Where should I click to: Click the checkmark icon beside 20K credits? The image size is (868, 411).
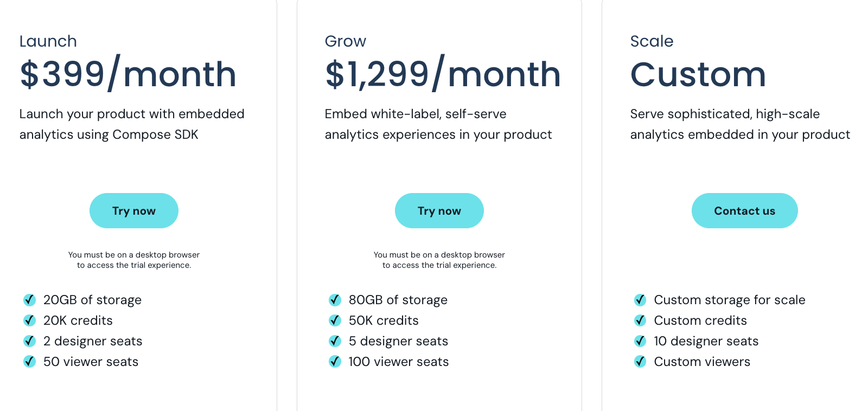point(29,320)
